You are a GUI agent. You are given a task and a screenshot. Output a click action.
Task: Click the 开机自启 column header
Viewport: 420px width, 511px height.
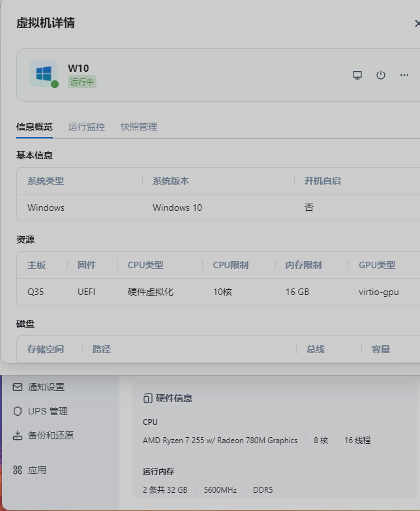coord(323,181)
